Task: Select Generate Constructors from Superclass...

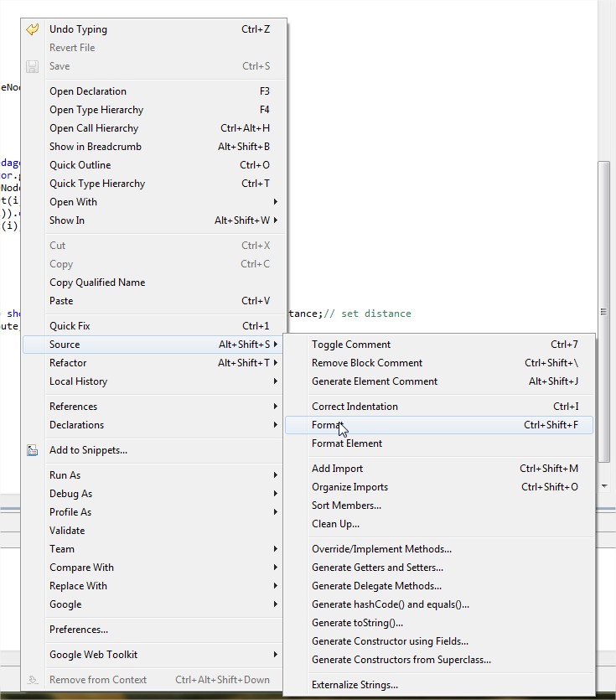Action: 439,660
